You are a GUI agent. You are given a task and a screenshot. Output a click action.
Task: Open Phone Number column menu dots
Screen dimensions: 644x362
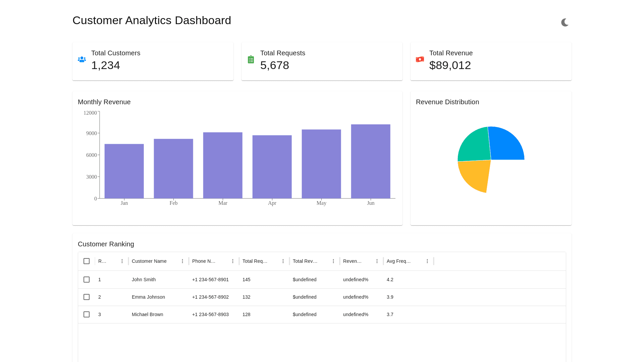click(233, 261)
